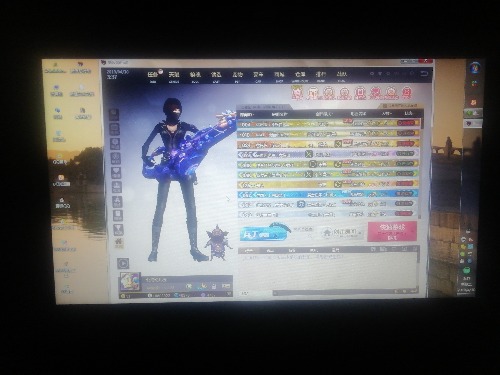This screenshot has height=375, width=500.
Task: Click the create room button with the house icon
Action: (341, 233)
